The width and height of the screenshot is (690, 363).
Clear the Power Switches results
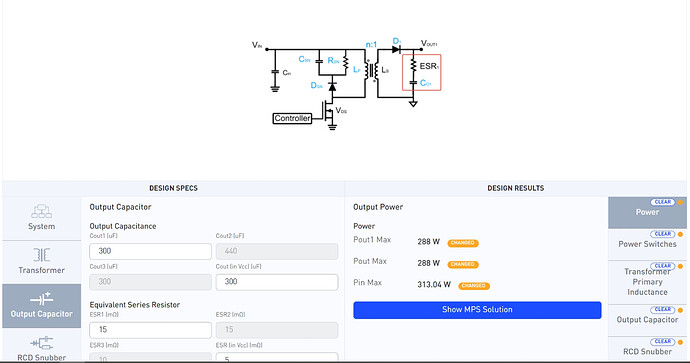click(663, 234)
